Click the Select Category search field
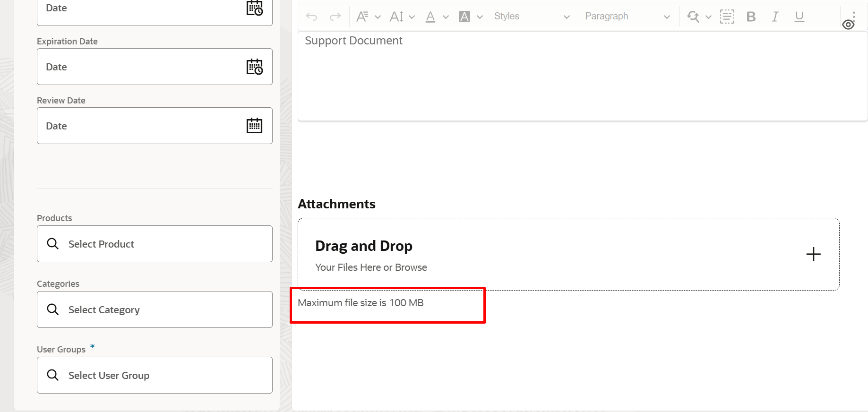868x412 pixels. click(x=155, y=309)
